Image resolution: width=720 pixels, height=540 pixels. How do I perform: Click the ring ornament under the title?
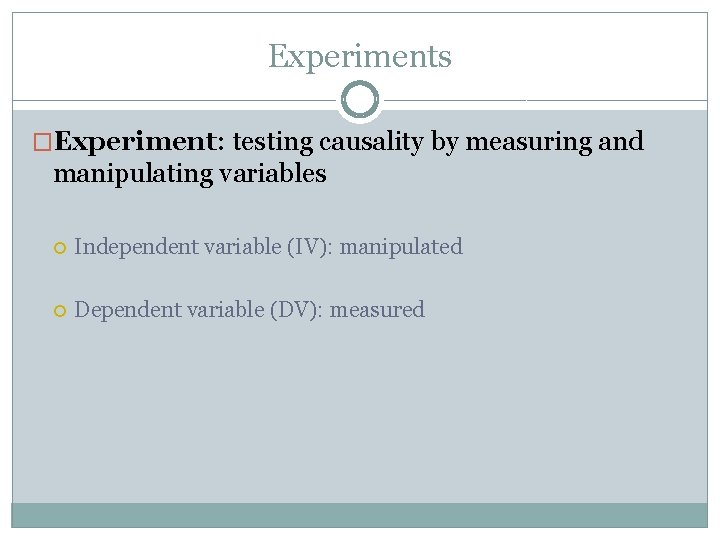coord(360,100)
